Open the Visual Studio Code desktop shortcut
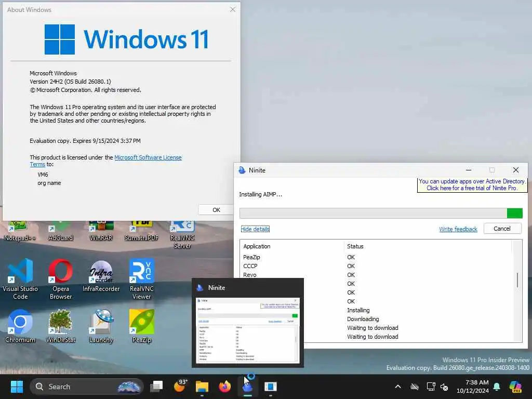This screenshot has width=532, height=399. (x=20, y=279)
